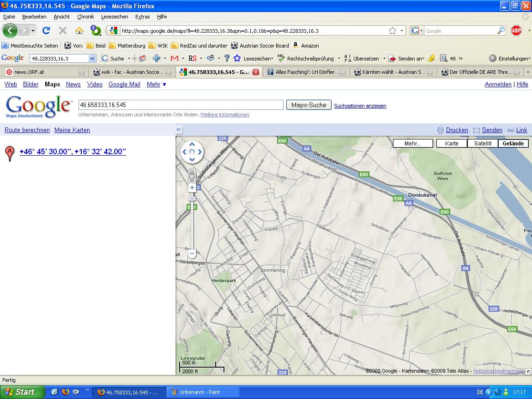
Task: Click the blue question mark toolbar icon
Action: tap(227, 58)
